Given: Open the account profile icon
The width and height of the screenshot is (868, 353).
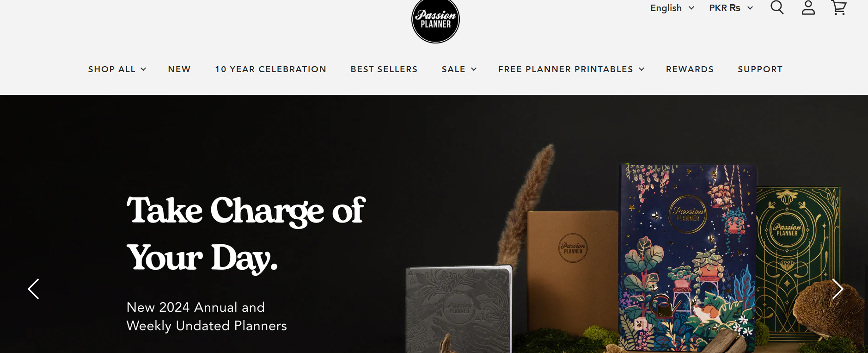Looking at the screenshot, I should (x=808, y=7).
